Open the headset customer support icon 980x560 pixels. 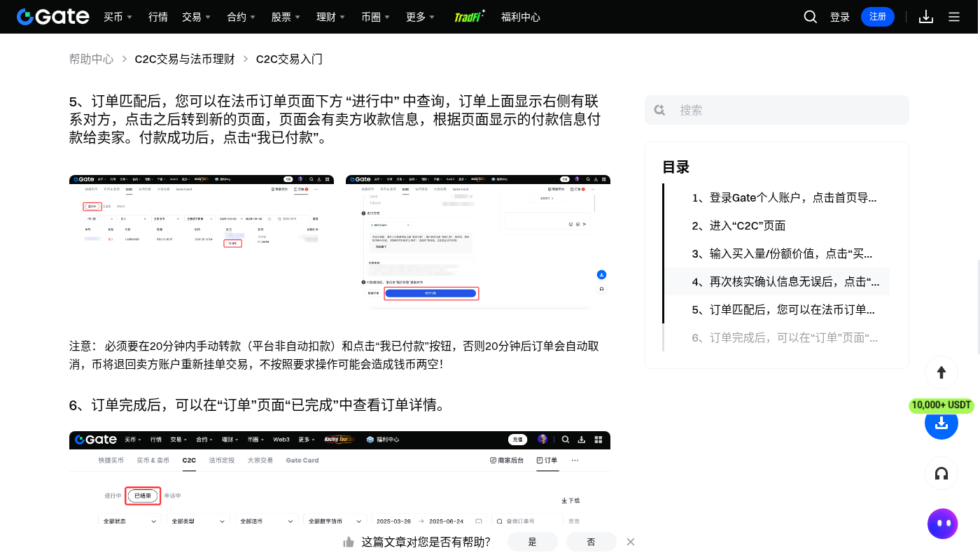(941, 474)
